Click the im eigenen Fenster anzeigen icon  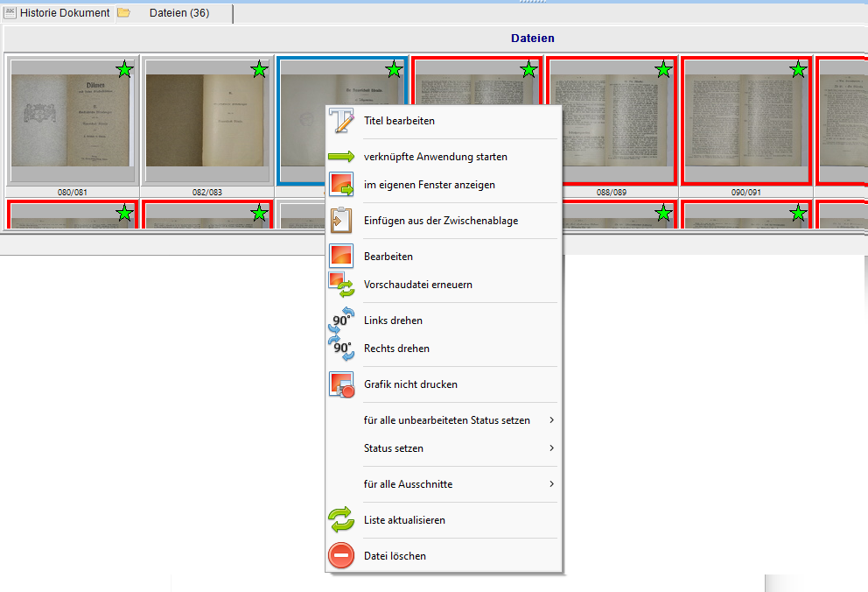[341, 185]
